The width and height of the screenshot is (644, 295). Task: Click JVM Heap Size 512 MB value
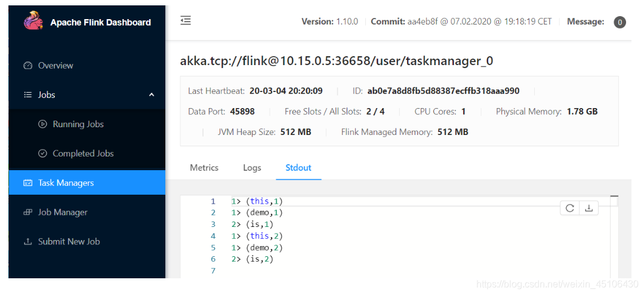coord(295,132)
